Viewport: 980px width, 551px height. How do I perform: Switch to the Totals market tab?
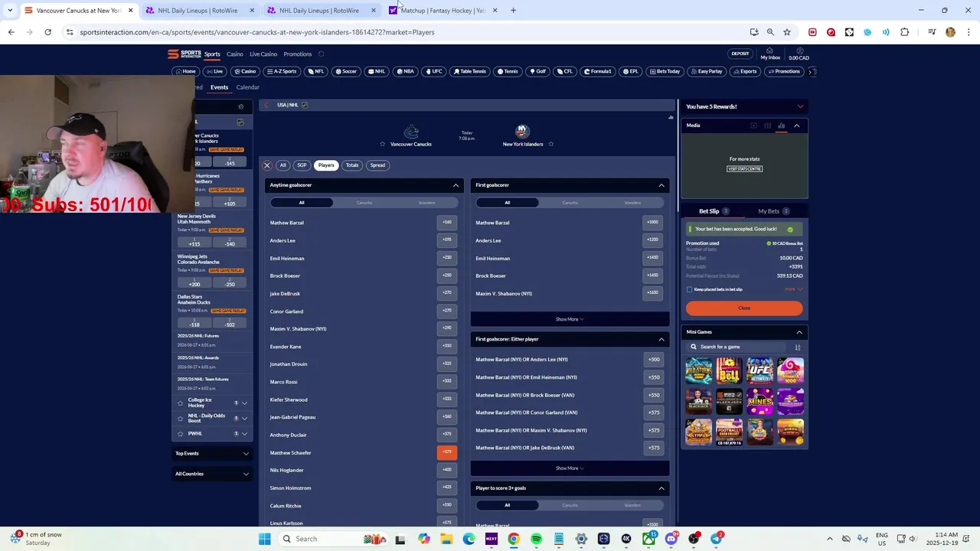point(352,165)
